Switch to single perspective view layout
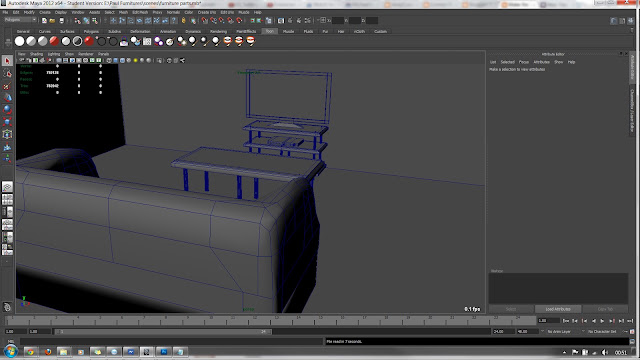The image size is (640, 360). (x=7, y=187)
